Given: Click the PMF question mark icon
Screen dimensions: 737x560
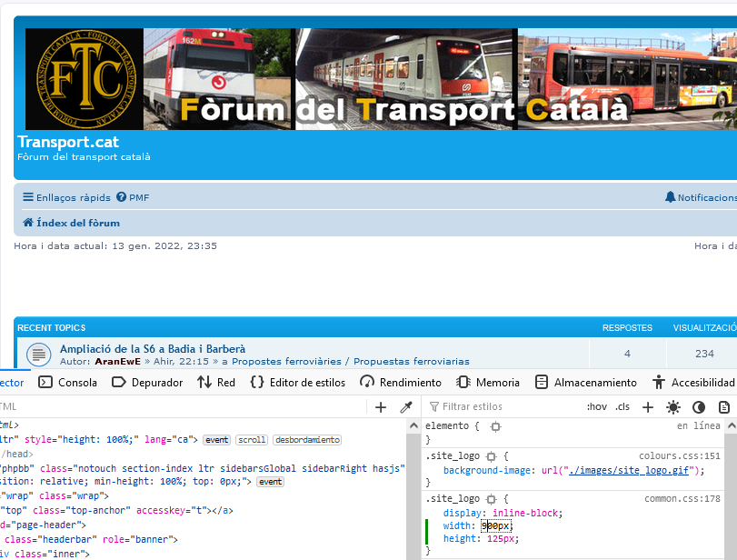Looking at the screenshot, I should point(123,197).
